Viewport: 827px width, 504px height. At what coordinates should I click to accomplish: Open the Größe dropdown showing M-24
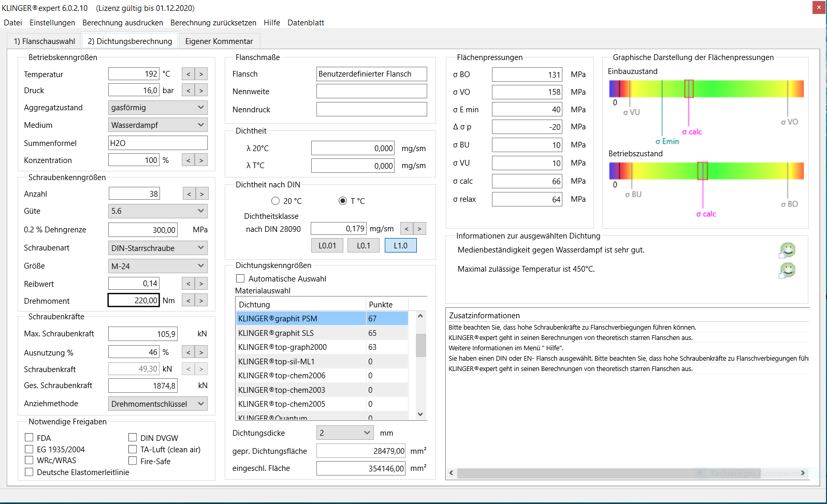[x=158, y=266]
